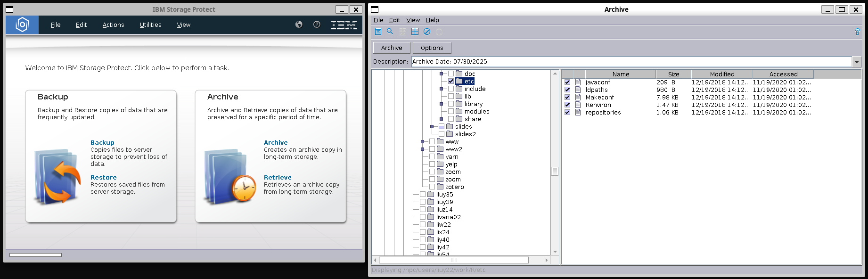Screen dimensions: 868x279
Task: Click the folder tree's vertical scrollbar thumb
Action: tap(555, 172)
